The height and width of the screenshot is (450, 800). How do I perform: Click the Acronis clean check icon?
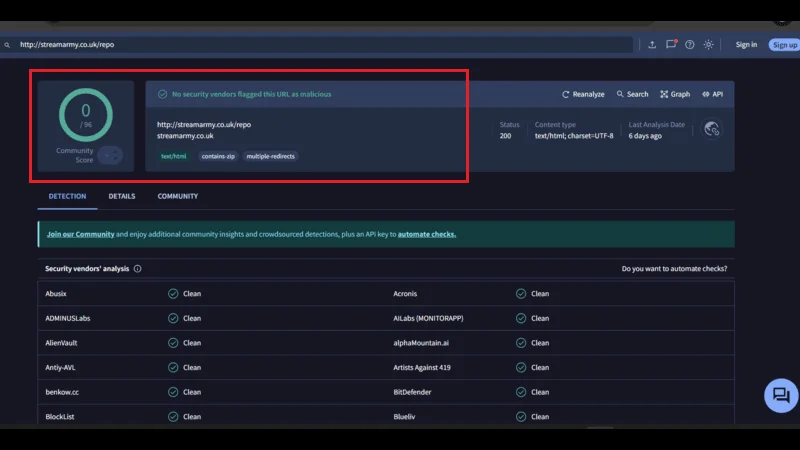point(521,294)
